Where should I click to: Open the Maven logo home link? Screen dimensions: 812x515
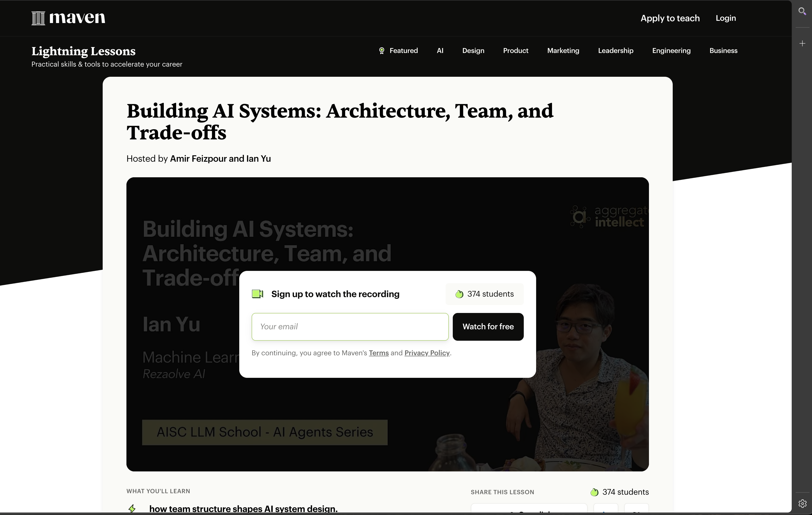pyautogui.click(x=69, y=18)
